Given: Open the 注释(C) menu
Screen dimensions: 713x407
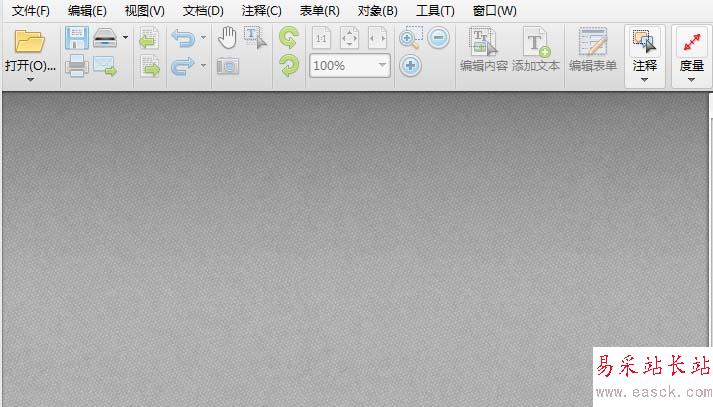Looking at the screenshot, I should tap(261, 10).
